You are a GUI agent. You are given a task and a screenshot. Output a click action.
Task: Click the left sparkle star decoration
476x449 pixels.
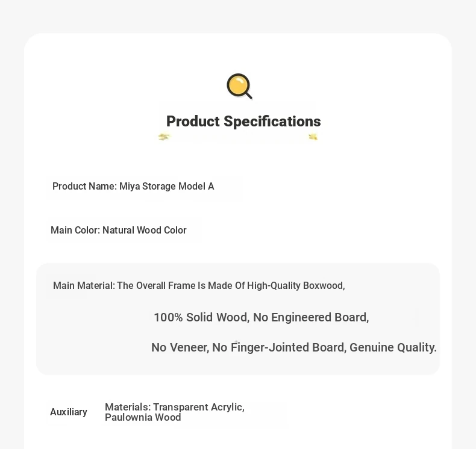pyautogui.click(x=164, y=137)
